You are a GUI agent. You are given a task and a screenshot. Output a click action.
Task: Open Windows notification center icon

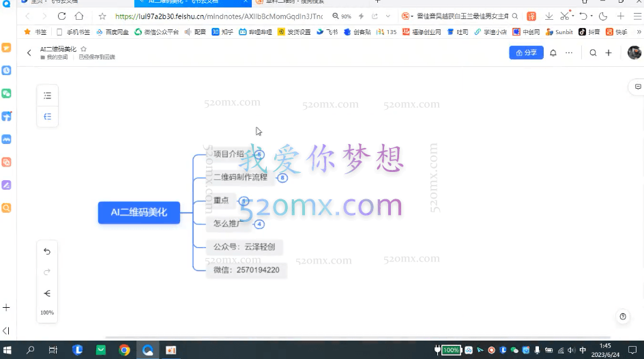click(x=632, y=350)
